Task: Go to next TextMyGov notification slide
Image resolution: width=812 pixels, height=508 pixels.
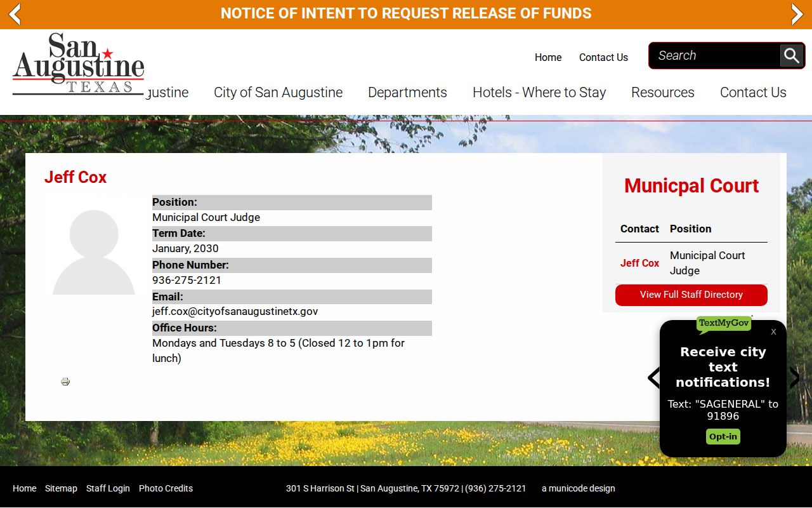Action: [794, 378]
